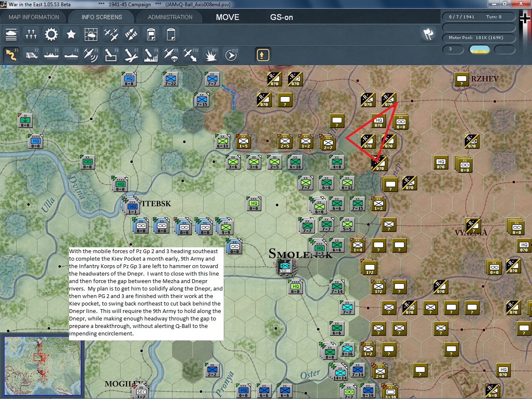Image resolution: width=532 pixels, height=399 pixels.
Task: Open the order of battle tank icon
Action: click(11, 34)
